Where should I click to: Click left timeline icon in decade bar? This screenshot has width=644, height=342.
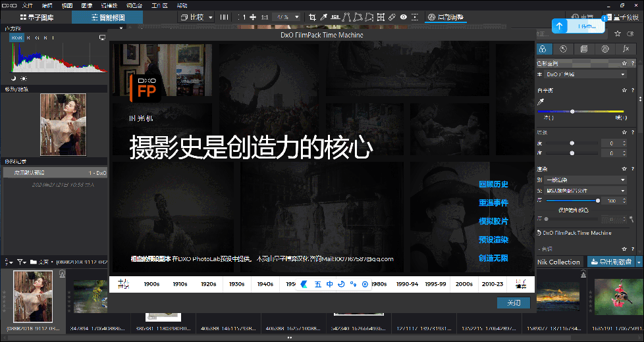123,283
